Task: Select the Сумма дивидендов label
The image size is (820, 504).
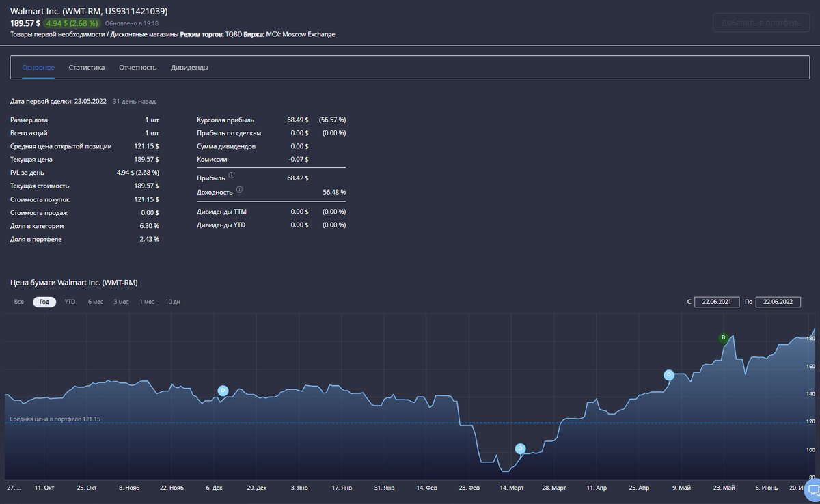Action: coord(226,146)
